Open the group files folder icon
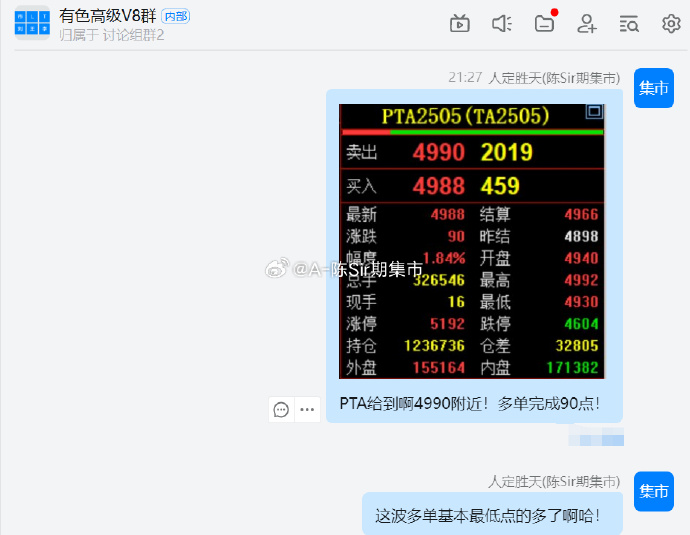Viewport: 690px width, 535px height. pos(544,23)
